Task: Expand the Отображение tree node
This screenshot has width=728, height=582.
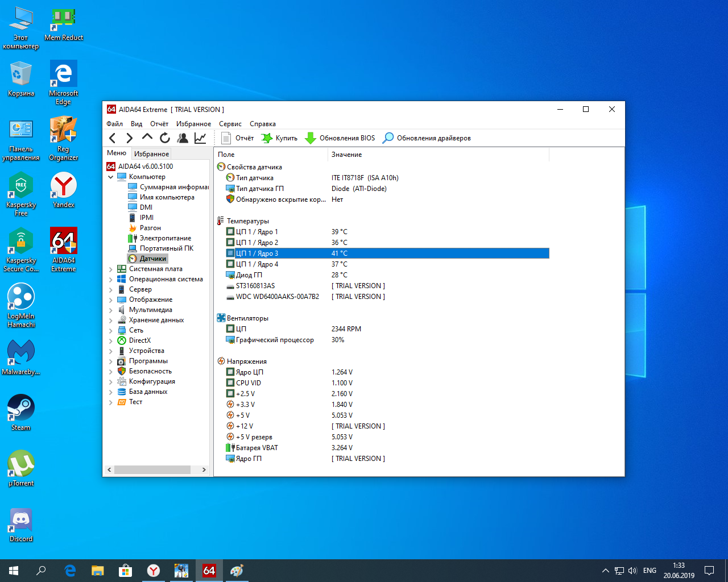Action: [111, 300]
